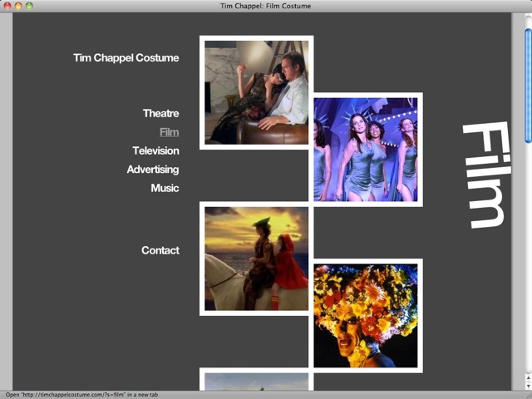The width and height of the screenshot is (532, 399).
Task: View the flower headdress portrait thumbnail
Action: (x=366, y=316)
